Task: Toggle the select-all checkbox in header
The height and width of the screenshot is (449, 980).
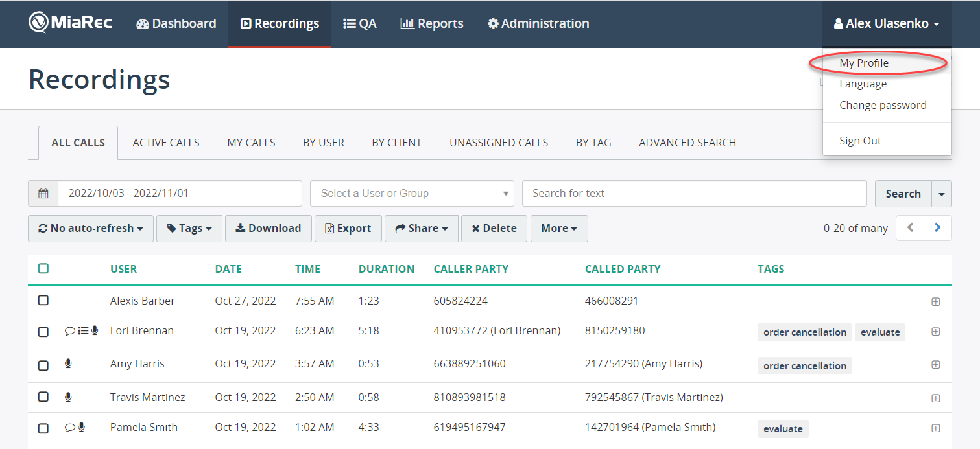Action: 43,268
